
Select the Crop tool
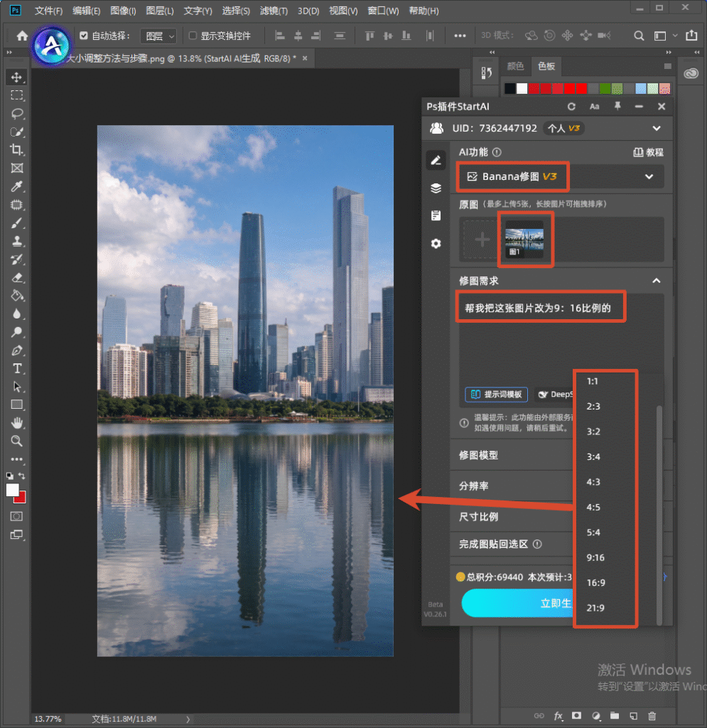pyautogui.click(x=17, y=150)
